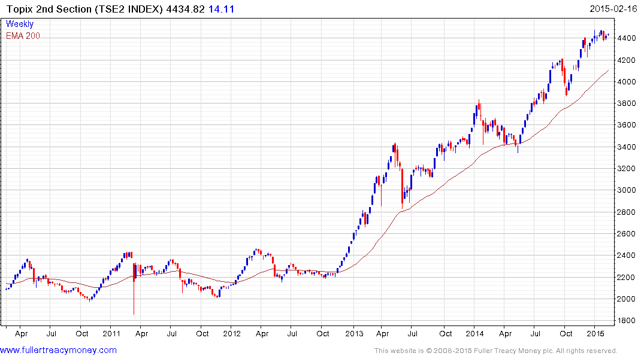Click the 2200 price axis label
Image resolution: width=644 pixels, height=359 pixels.
[627, 278]
